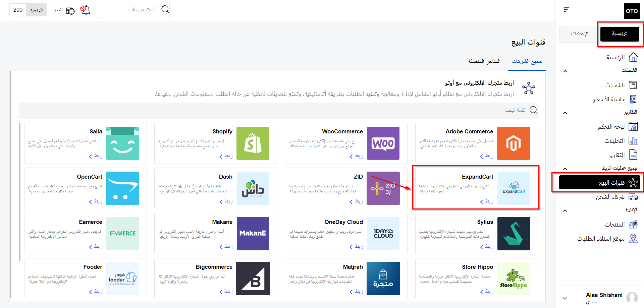Open لوحة التحكم dashboard item
644x308 pixels.
pyautogui.click(x=617, y=127)
